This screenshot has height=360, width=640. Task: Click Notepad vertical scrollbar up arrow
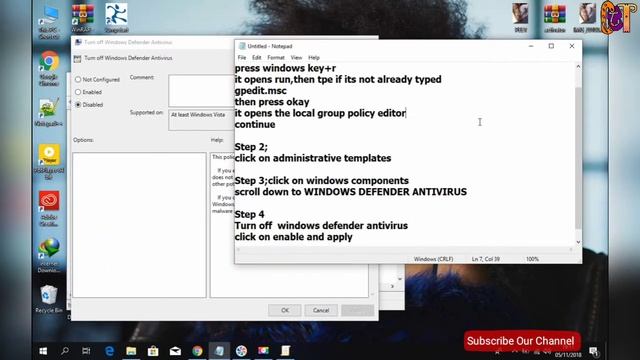click(x=578, y=66)
